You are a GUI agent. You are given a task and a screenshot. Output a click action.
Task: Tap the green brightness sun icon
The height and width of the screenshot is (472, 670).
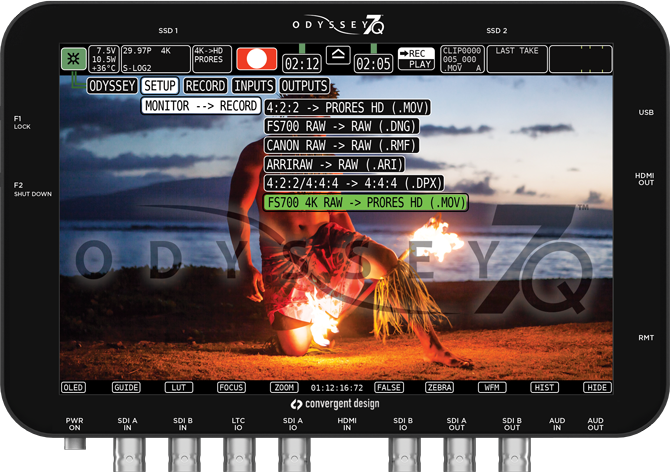73,59
